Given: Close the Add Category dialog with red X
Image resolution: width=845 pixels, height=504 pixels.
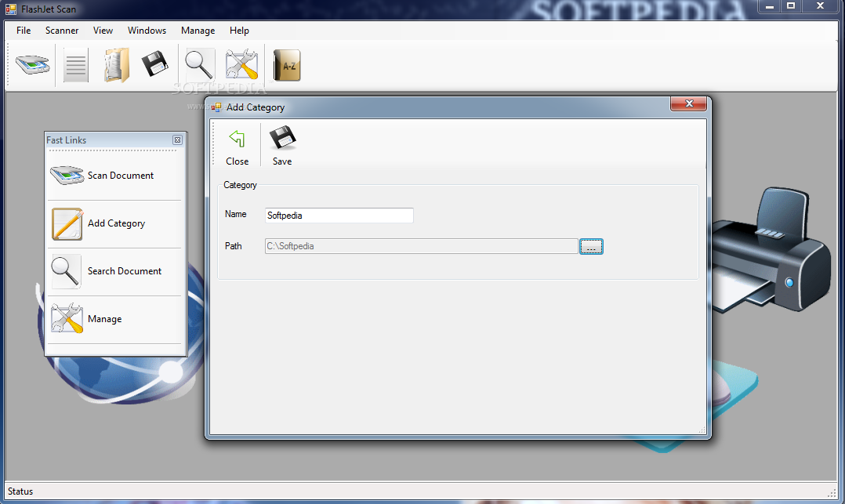Looking at the screenshot, I should [x=689, y=103].
